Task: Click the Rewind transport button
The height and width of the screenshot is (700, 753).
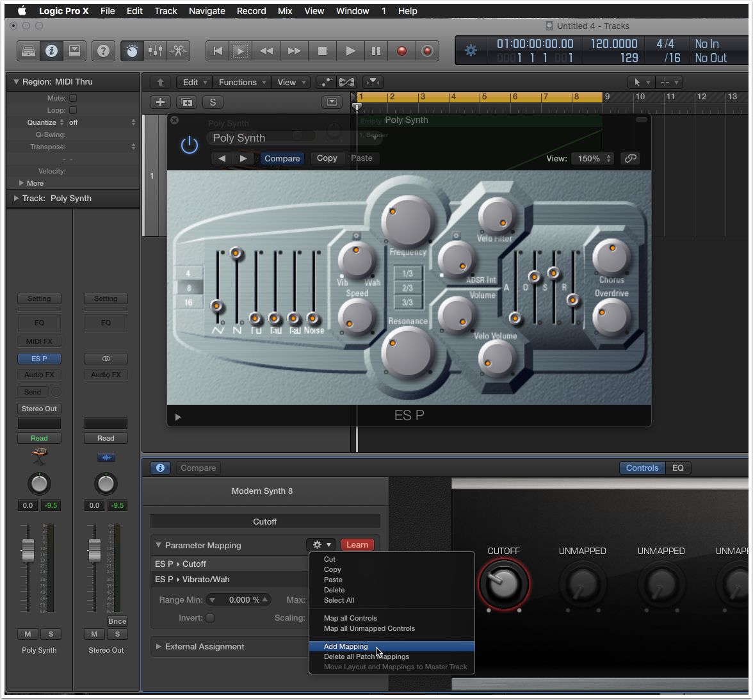Action: pyautogui.click(x=266, y=51)
